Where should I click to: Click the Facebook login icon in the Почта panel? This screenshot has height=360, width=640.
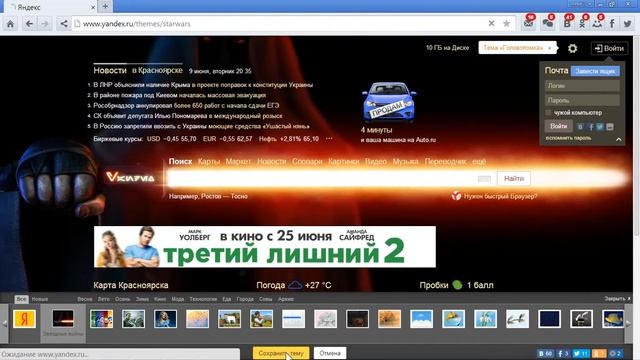pos(591,127)
